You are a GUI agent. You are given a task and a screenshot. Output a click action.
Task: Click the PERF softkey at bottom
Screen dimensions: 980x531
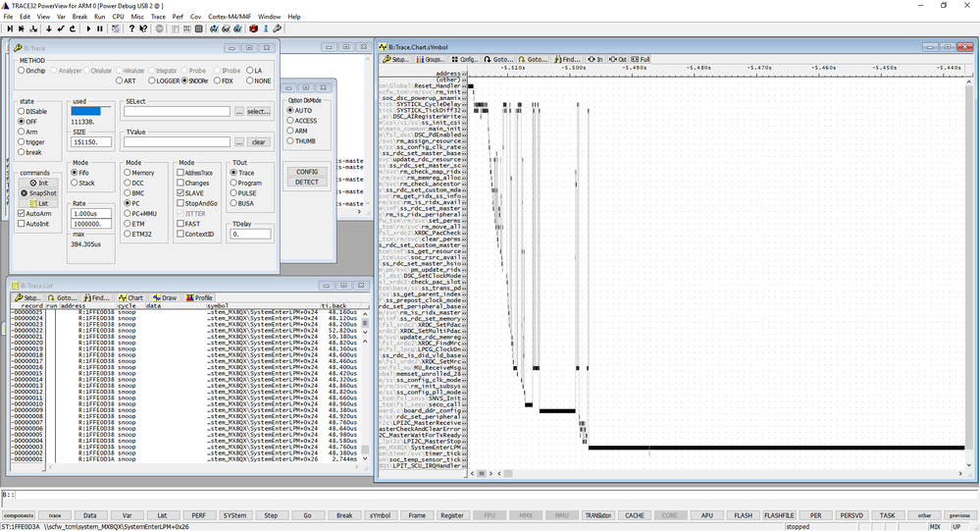click(199, 515)
